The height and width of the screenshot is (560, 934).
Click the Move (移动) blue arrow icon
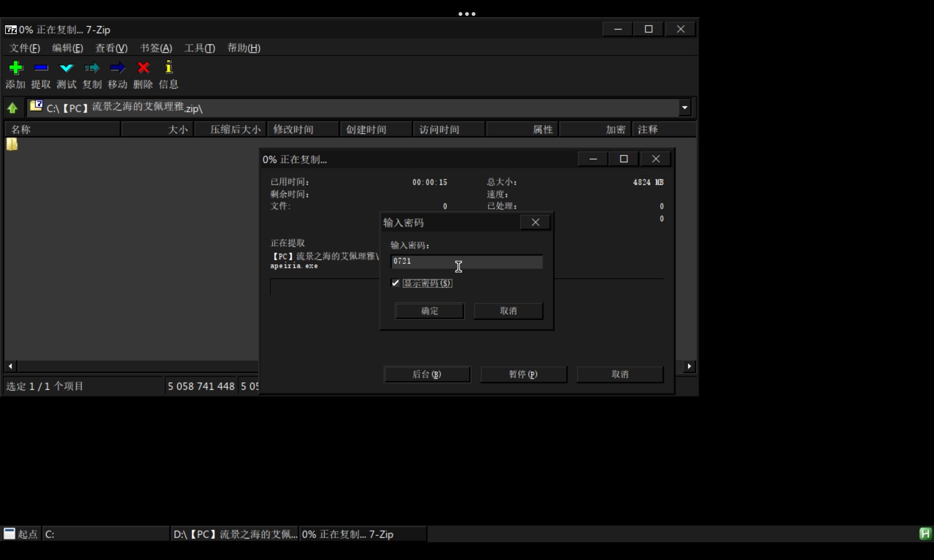pyautogui.click(x=117, y=68)
